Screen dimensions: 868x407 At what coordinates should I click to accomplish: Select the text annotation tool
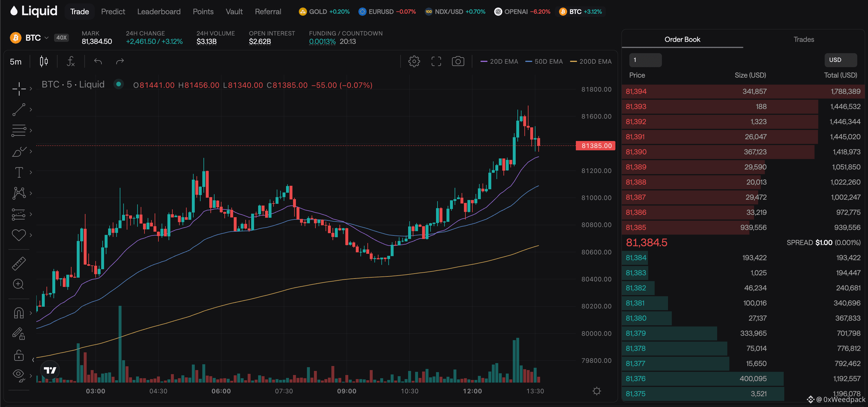click(19, 172)
